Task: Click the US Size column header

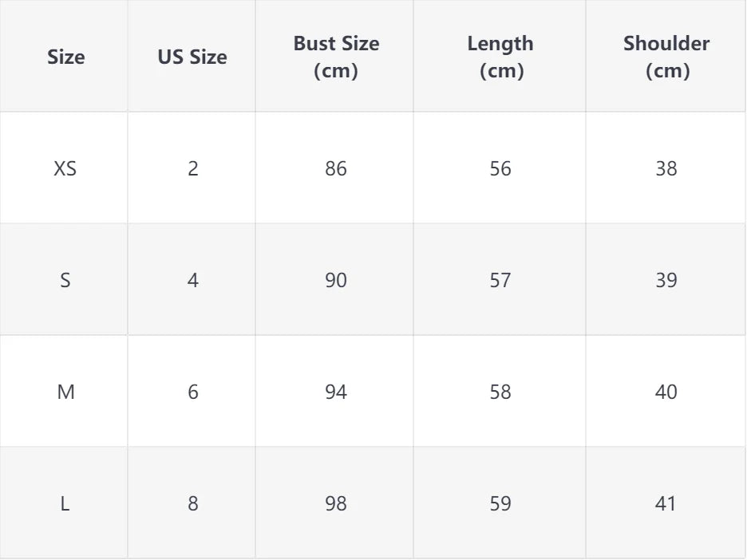Action: (x=192, y=57)
